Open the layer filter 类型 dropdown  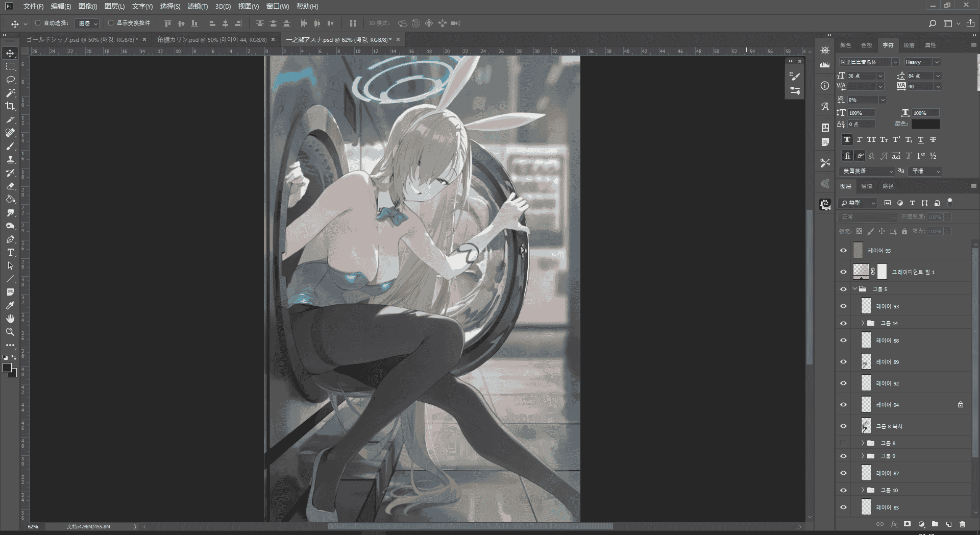coord(858,203)
